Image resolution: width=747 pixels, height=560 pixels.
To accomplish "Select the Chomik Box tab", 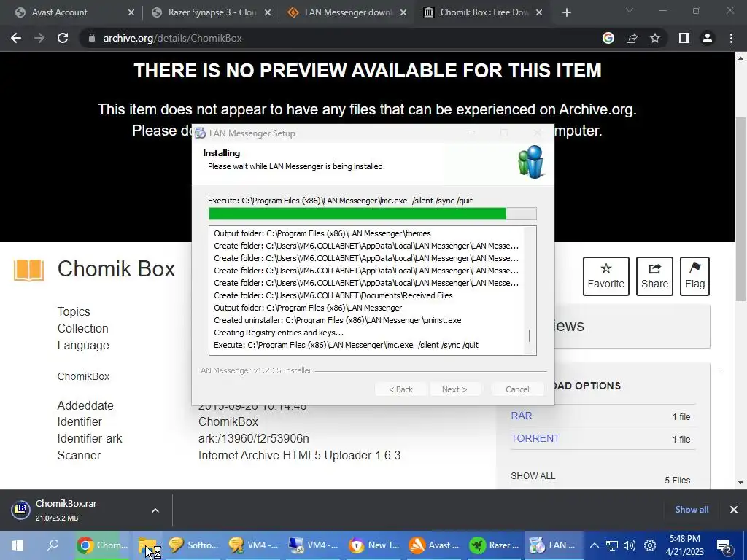I will 484,12.
